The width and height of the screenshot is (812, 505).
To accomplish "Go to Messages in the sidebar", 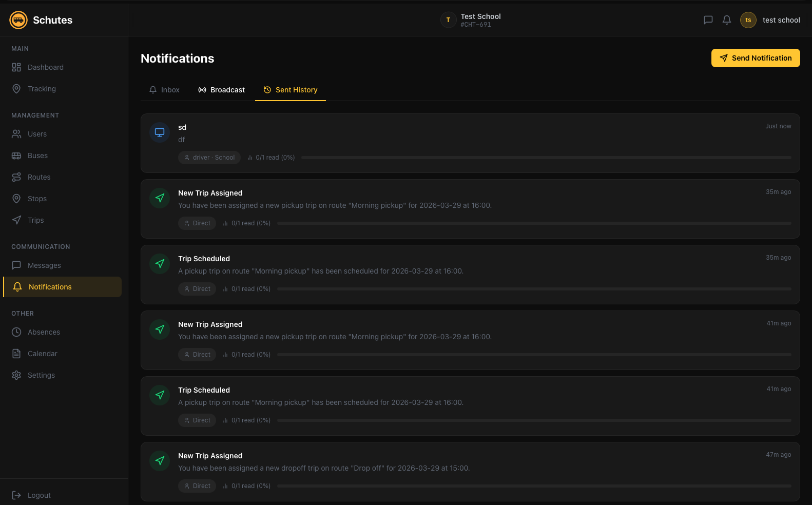I will (62, 265).
